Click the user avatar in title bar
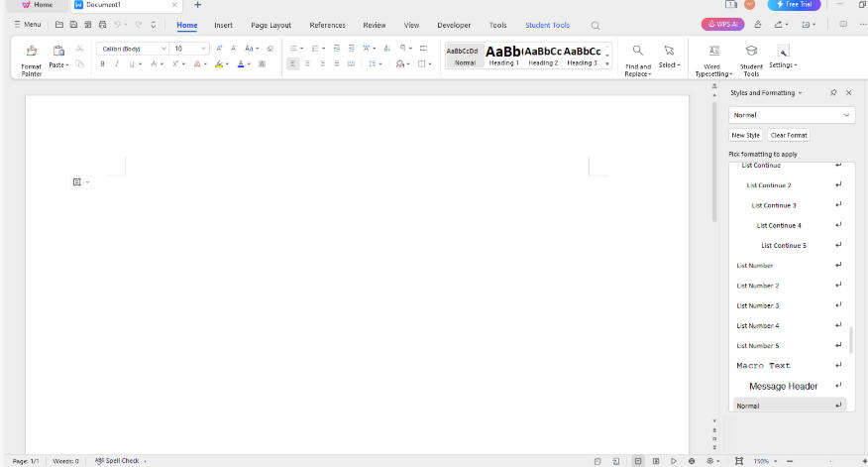This screenshot has height=467, width=868. [749, 4]
